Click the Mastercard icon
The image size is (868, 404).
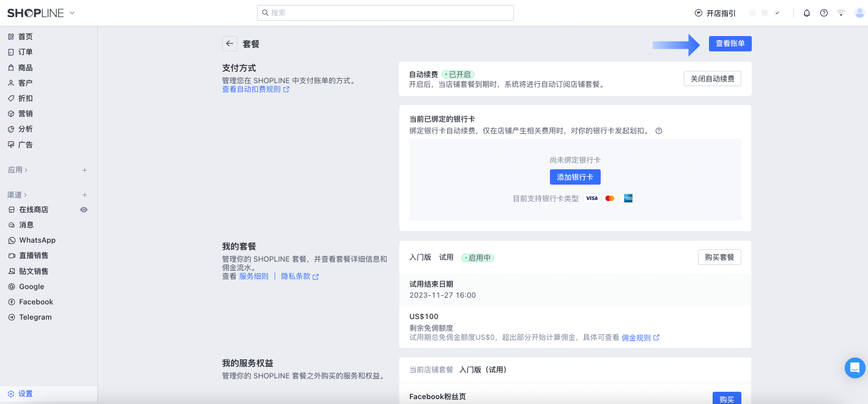click(x=610, y=198)
